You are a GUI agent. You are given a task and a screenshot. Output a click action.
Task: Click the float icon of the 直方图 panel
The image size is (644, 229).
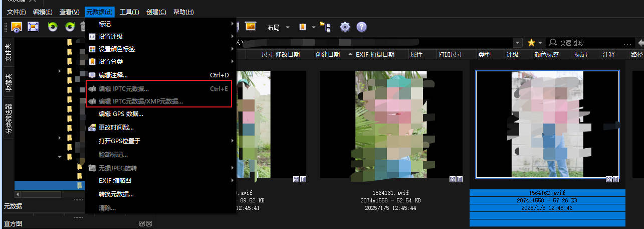pyautogui.click(x=142, y=223)
